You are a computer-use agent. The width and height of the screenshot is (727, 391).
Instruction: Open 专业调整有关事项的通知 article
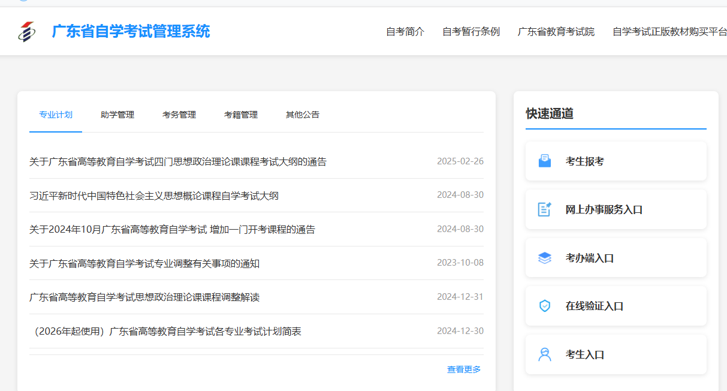[x=144, y=263]
